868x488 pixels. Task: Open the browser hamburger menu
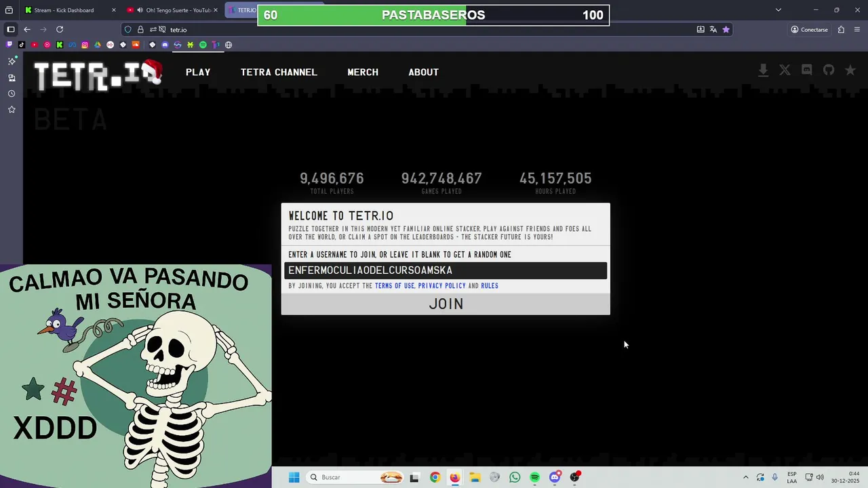[857, 29]
